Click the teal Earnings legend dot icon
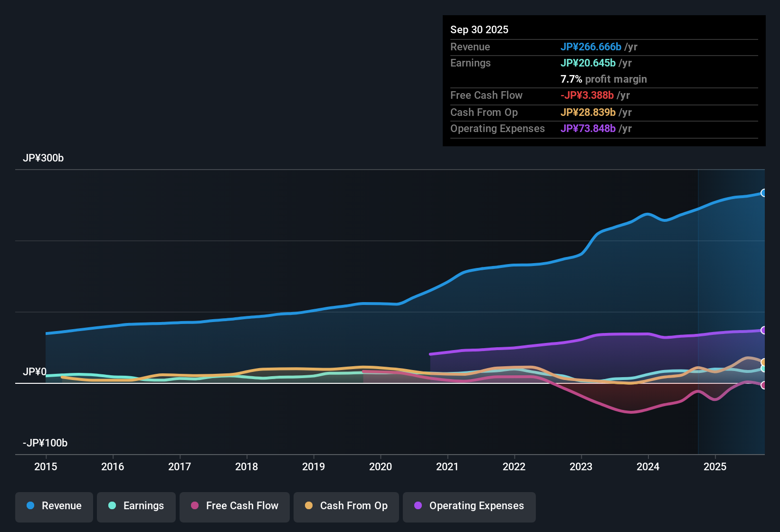780x532 pixels. click(112, 506)
